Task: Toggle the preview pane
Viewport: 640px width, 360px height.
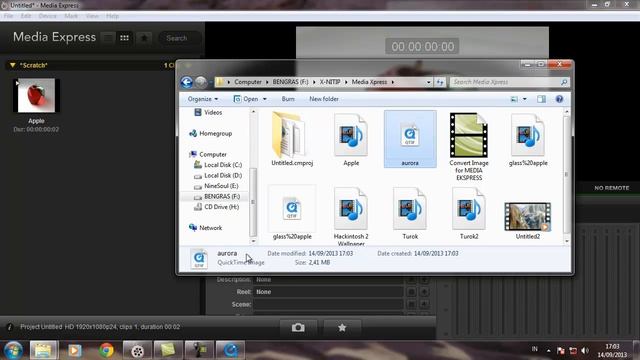Action: tap(541, 99)
